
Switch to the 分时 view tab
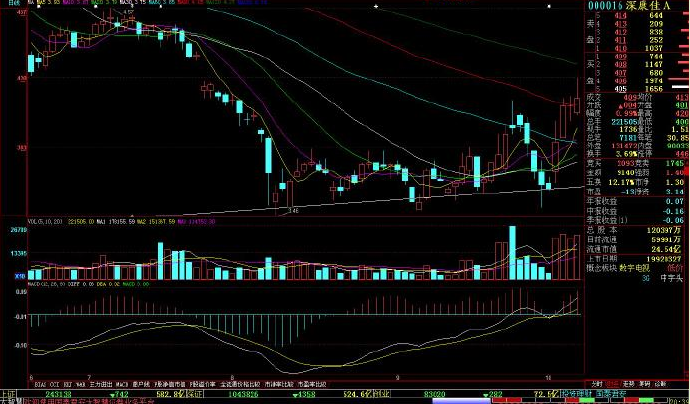pos(597,384)
